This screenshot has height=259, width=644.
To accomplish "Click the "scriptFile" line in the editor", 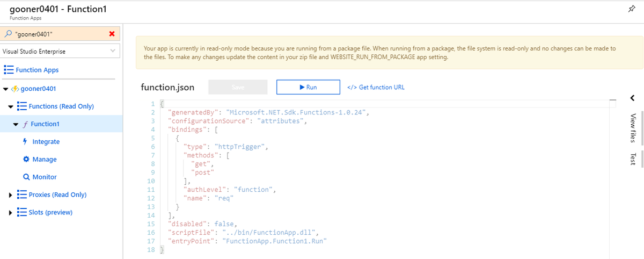I will point(244,232).
